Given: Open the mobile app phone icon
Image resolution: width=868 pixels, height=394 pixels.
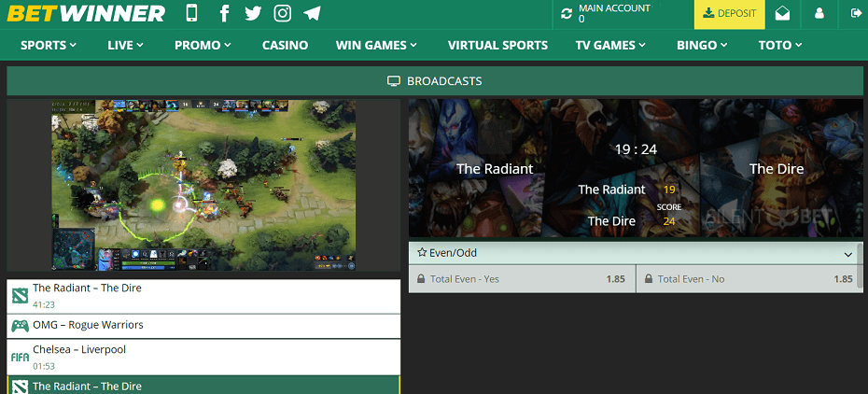Looking at the screenshot, I should coord(192,13).
